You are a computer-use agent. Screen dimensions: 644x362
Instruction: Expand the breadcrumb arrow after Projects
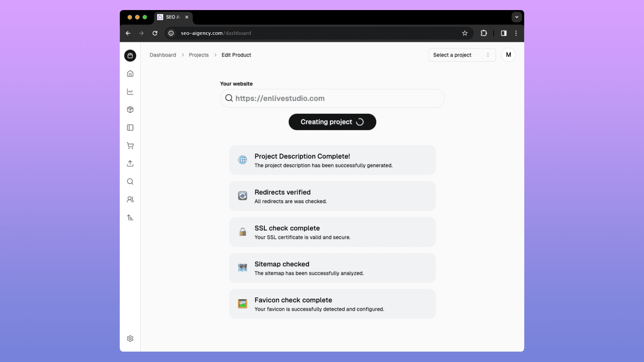[x=215, y=55]
